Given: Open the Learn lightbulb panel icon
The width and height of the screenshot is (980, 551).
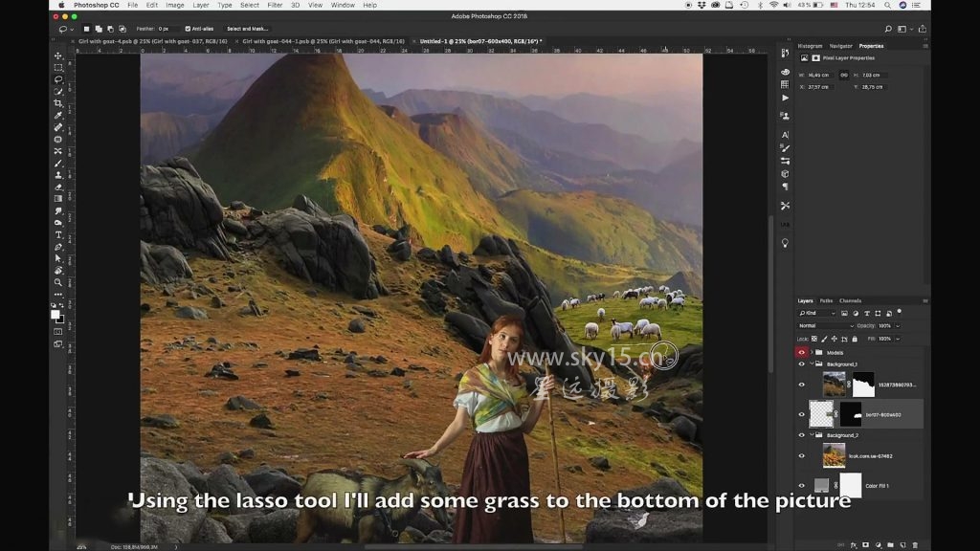Looking at the screenshot, I should (785, 243).
